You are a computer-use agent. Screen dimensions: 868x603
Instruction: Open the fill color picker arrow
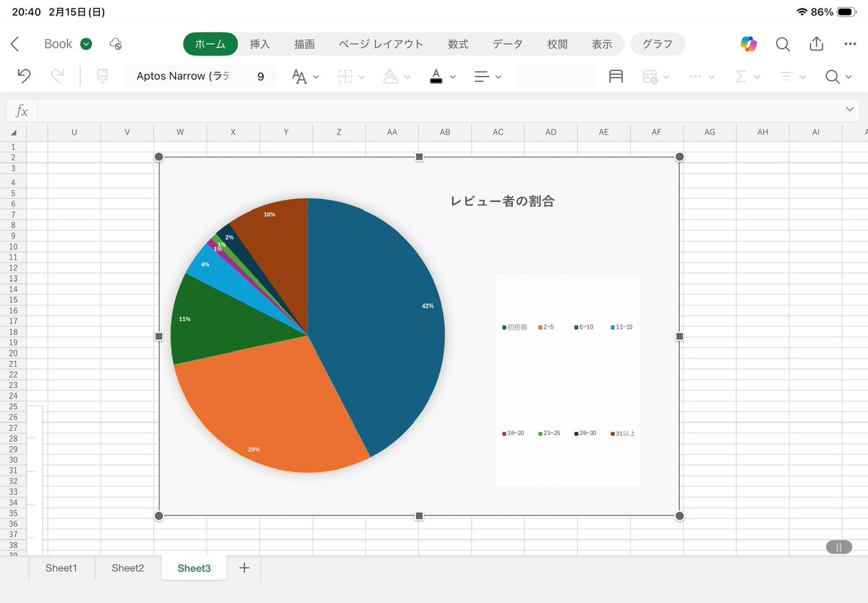pyautogui.click(x=407, y=77)
